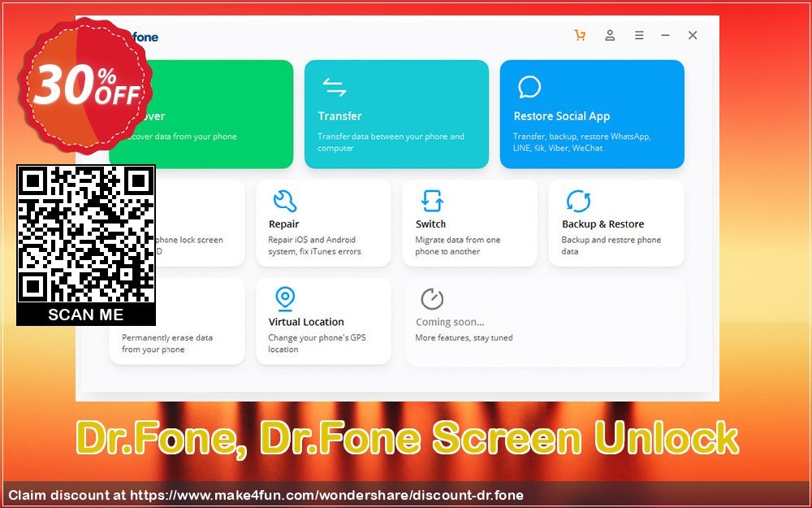Minimize the Dr.Fone window
The image size is (812, 508).
(666, 35)
